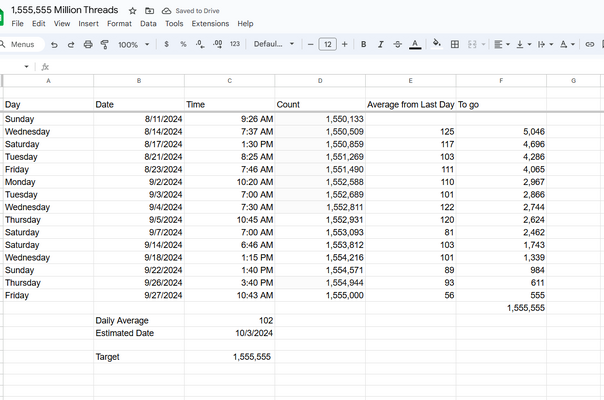Click the merge cells icon
The image size is (604, 400).
(472, 44)
